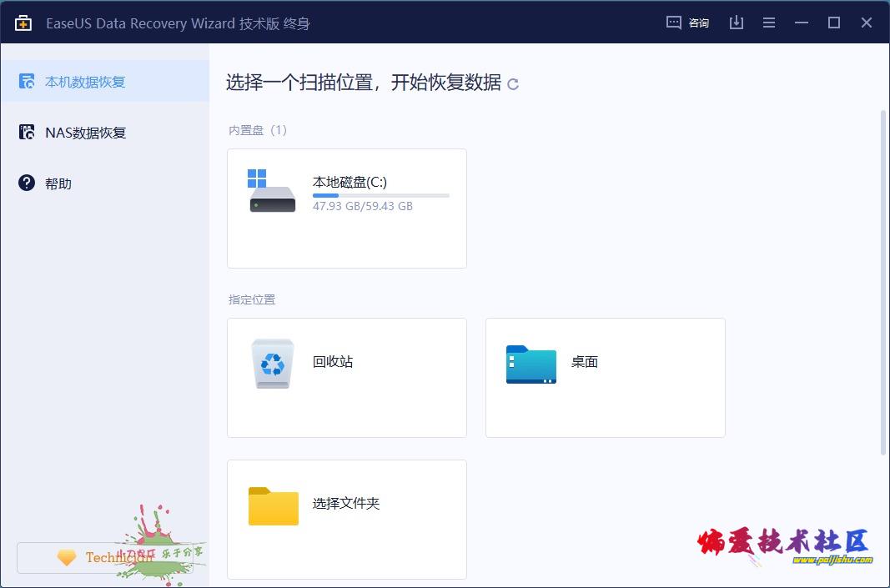This screenshot has height=588, width=890.
Task: Click the 咨询 label in title bar
Action: tap(699, 23)
